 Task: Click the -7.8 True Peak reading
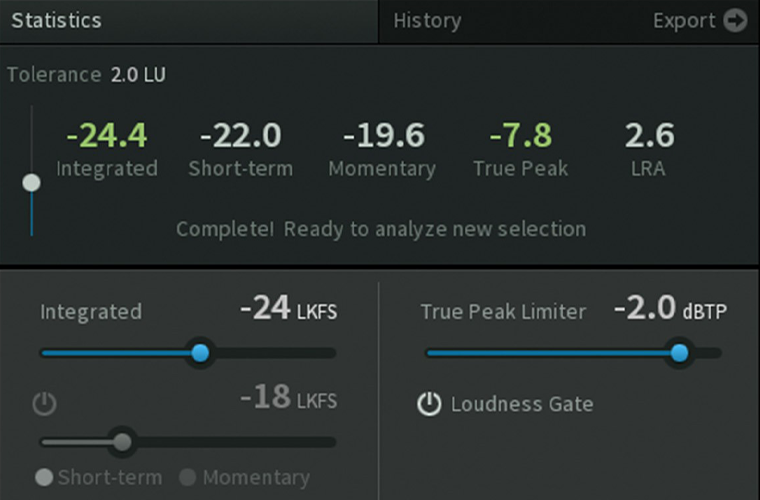(521, 135)
